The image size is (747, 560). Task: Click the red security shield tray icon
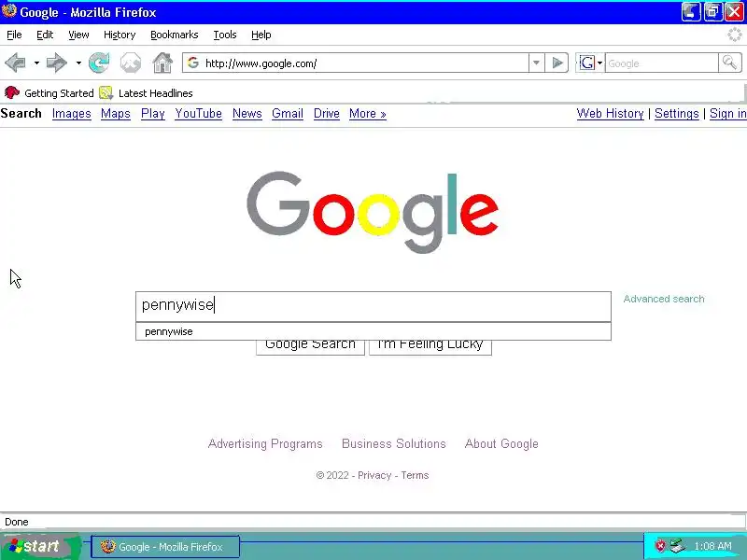point(660,546)
